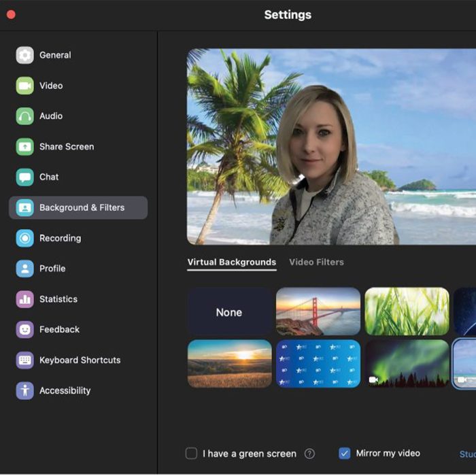Open the help icon beside green screen

pos(309,454)
